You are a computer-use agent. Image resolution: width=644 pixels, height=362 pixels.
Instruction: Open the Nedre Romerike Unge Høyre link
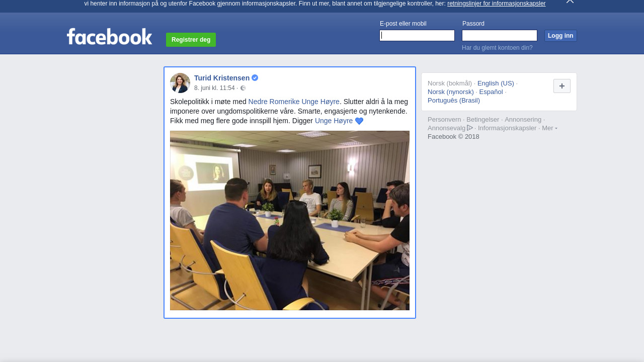coord(294,102)
